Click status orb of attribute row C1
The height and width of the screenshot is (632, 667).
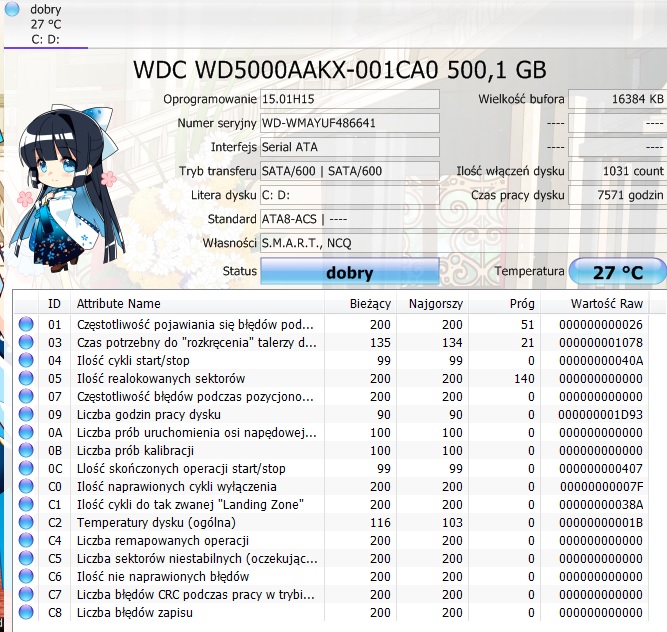click(x=26, y=504)
